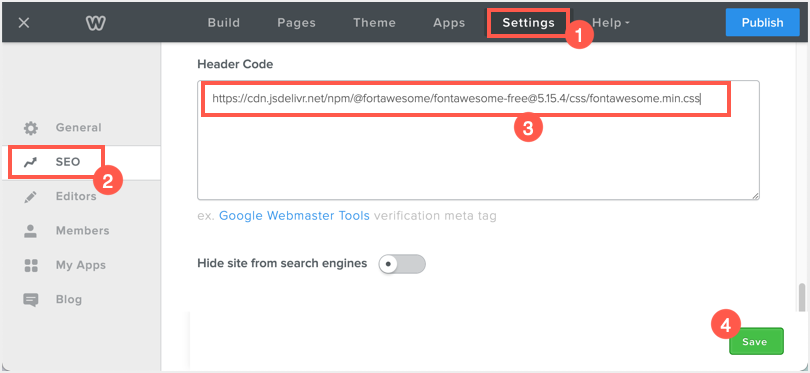810x373 pixels.
Task: Click inside the Header Code text area
Action: pyautogui.click(x=478, y=140)
